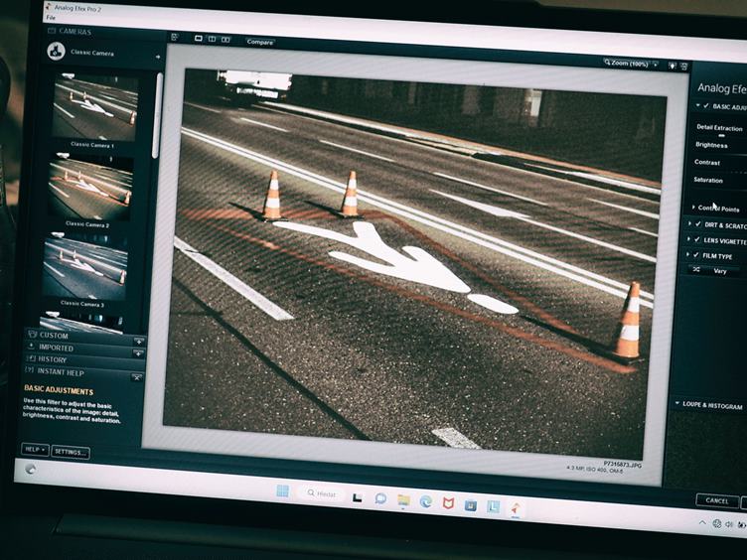
Task: Open the black L taskbar app
Action: point(358,497)
